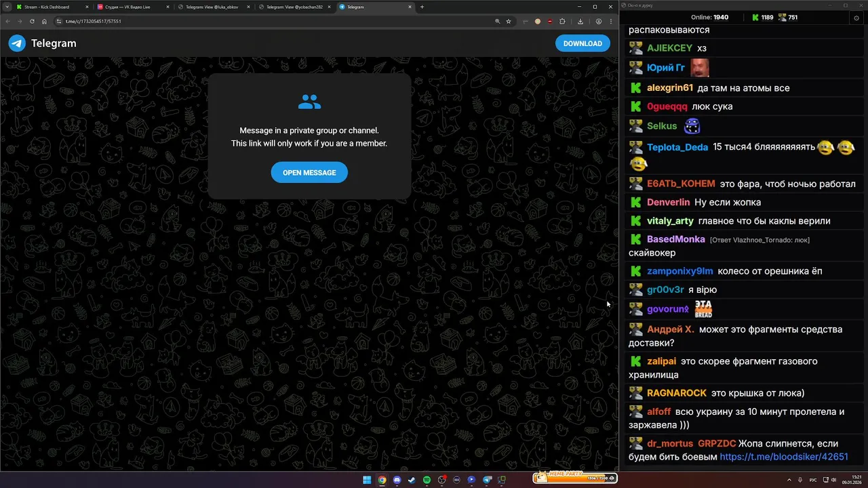Click username BasedMonka in chat
868x488 pixels.
[676, 239]
